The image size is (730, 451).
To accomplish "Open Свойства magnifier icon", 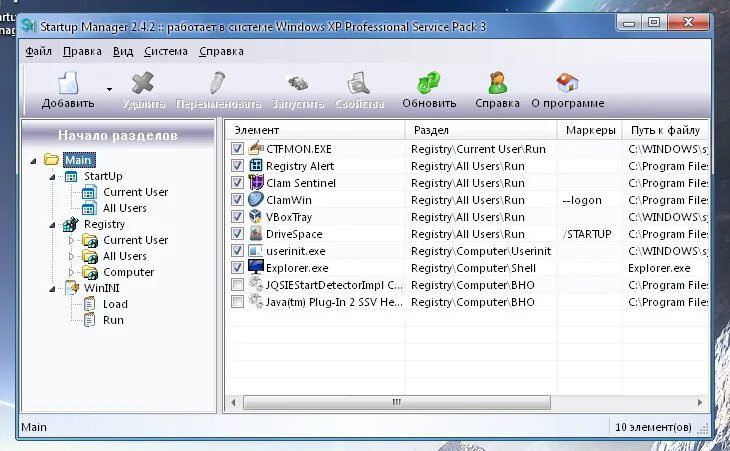I will pos(359,83).
